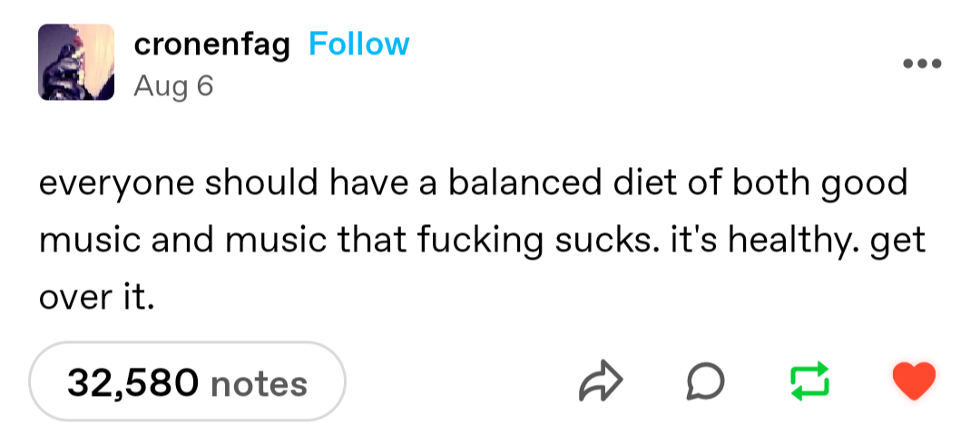The height and width of the screenshot is (434, 980).
Task: View notes count for this post
Action: point(187,382)
